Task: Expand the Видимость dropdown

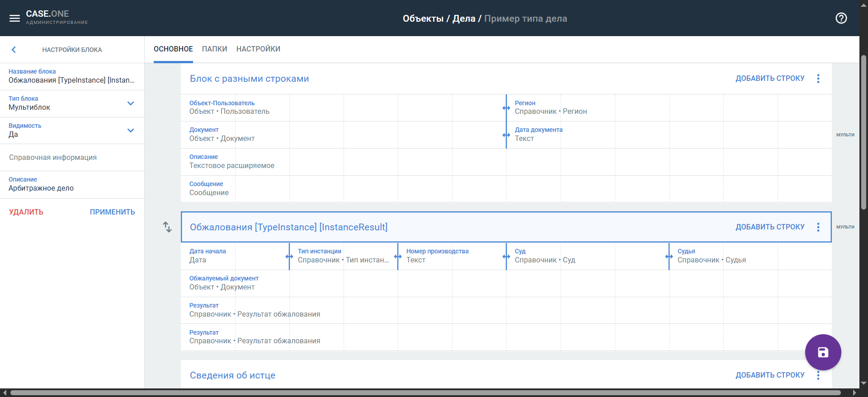Action: 131,131
